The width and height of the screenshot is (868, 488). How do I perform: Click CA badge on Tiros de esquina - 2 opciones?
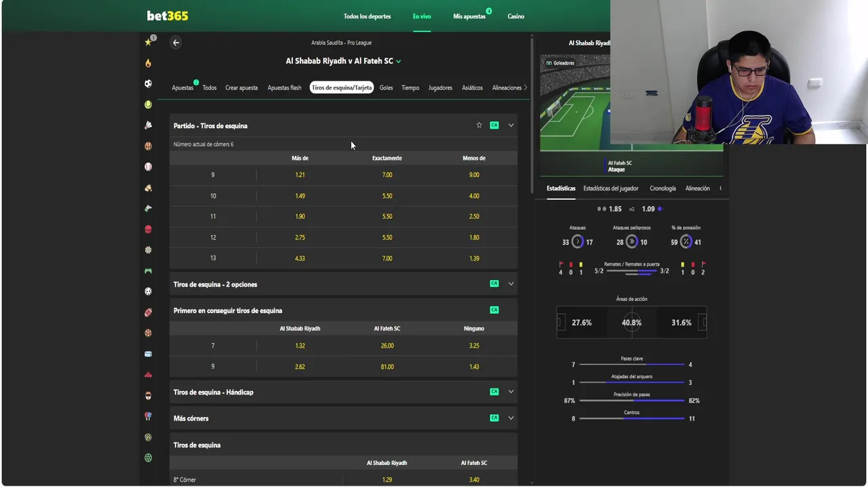[494, 284]
